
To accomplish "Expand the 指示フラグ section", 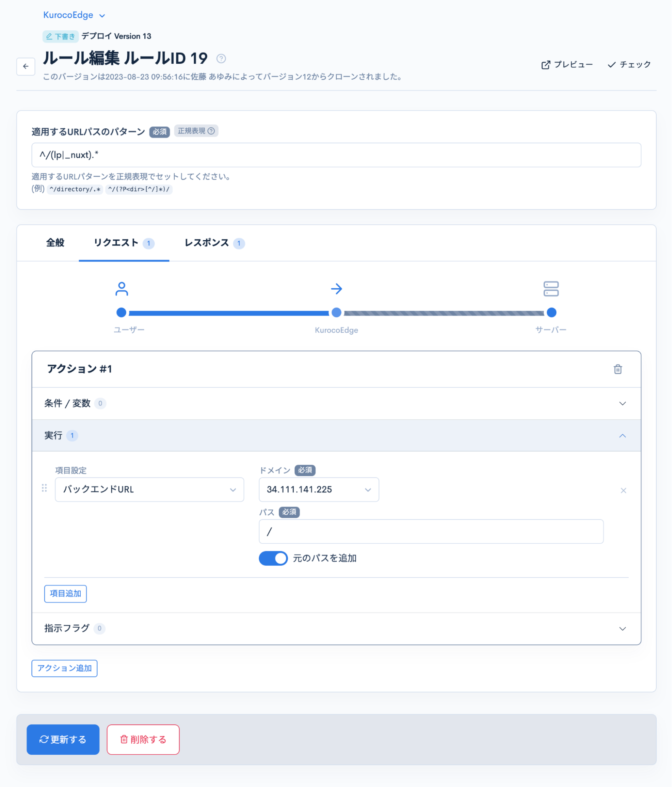I will [x=336, y=628].
